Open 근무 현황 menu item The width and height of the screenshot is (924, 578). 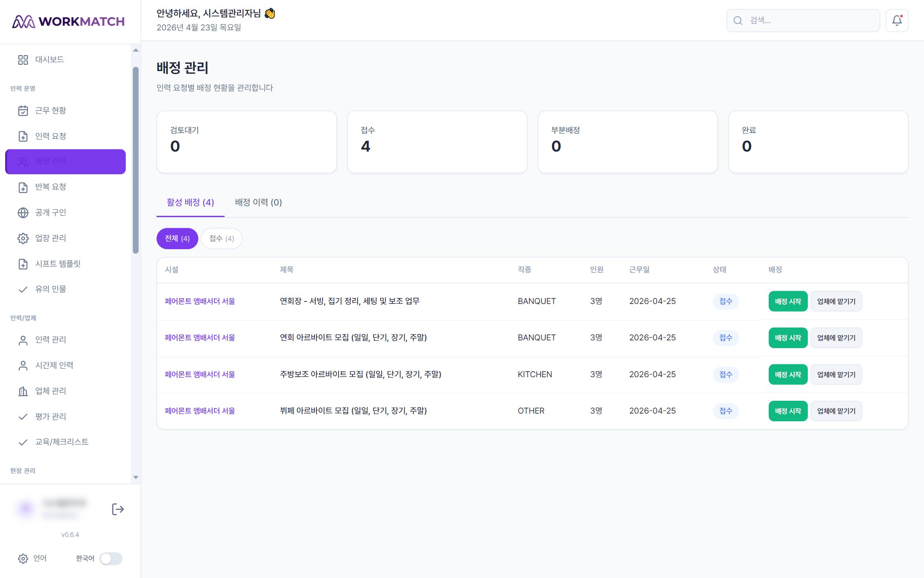point(65,110)
